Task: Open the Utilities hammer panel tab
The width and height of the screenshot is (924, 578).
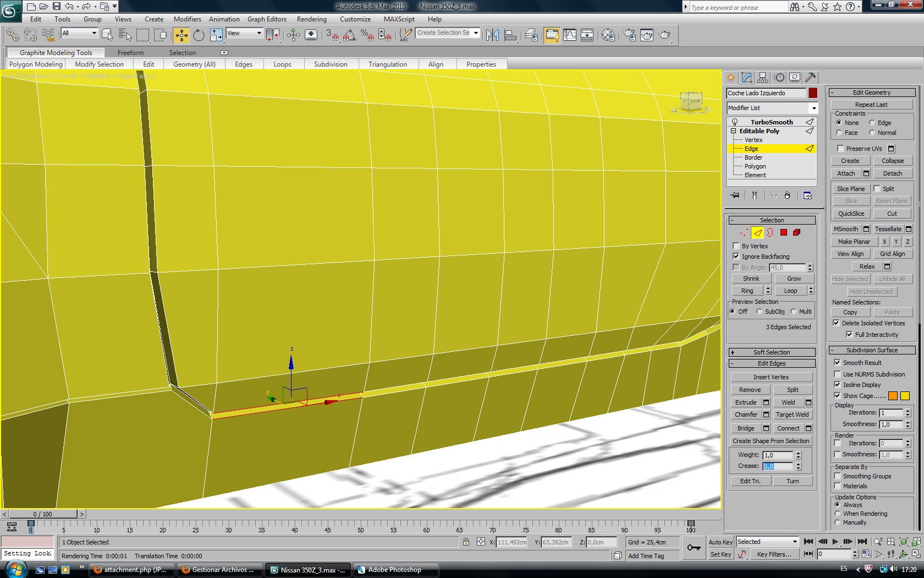Action: 811,78
